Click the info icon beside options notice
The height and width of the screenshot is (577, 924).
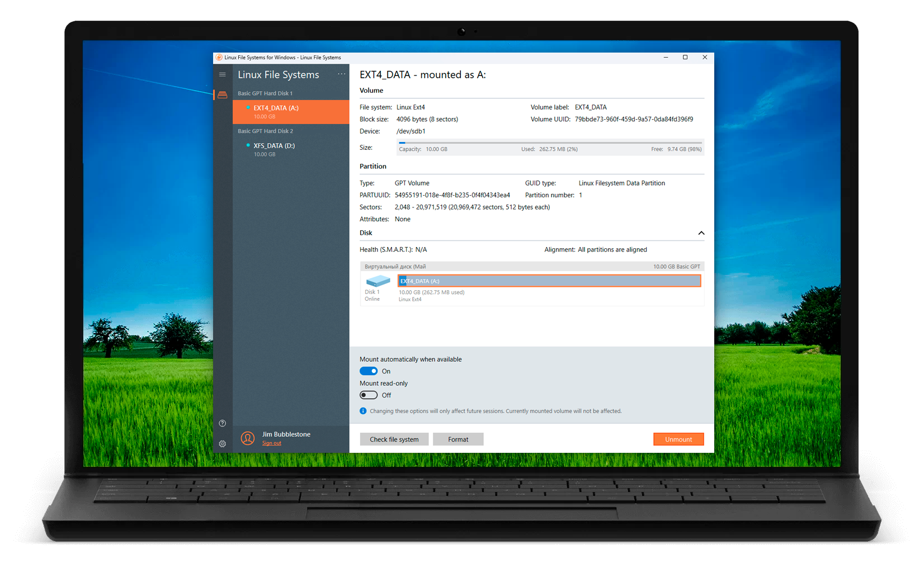pos(363,411)
